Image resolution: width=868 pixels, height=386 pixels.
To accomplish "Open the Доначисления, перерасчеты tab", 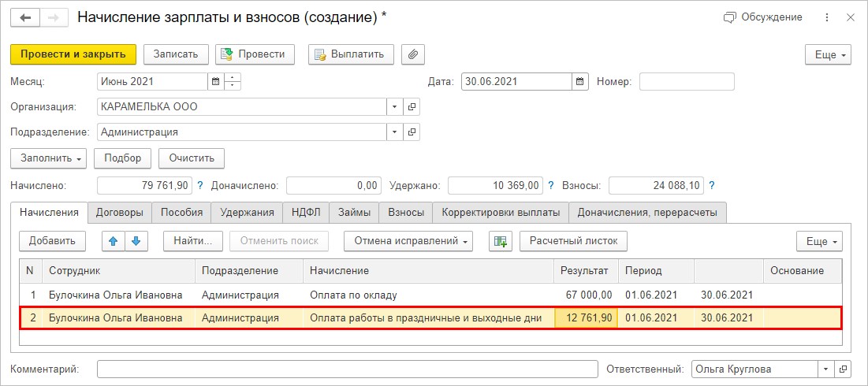I will tap(647, 213).
